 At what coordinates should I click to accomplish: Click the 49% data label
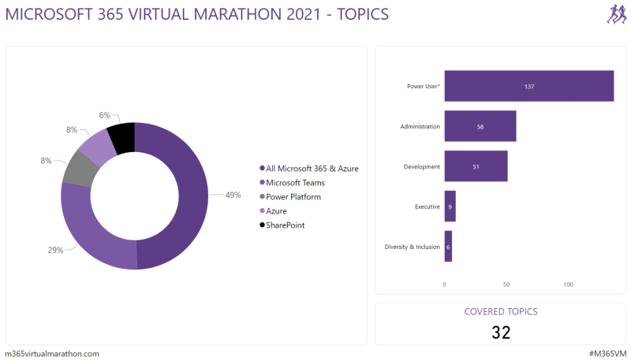(233, 195)
